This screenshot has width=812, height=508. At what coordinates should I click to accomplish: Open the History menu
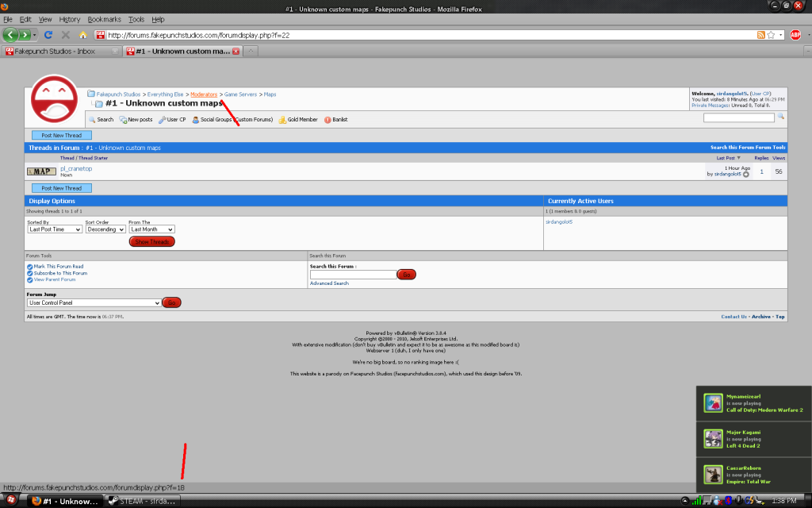tap(70, 19)
